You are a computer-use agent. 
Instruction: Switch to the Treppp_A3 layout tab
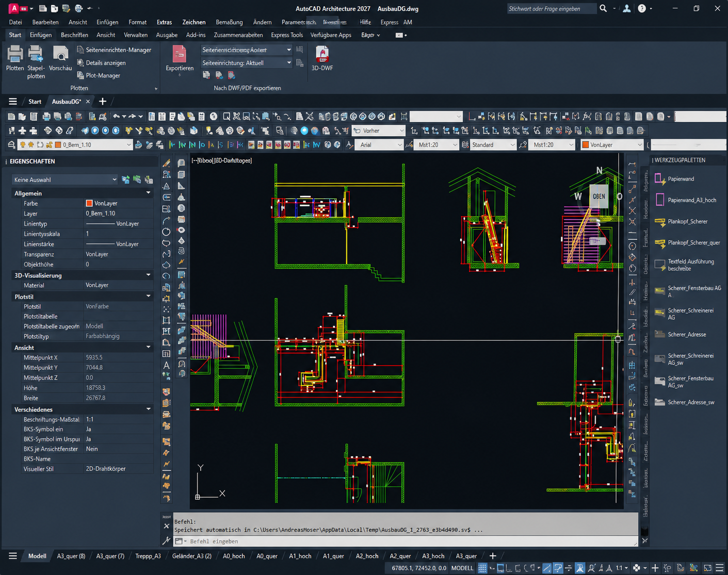[148, 556]
